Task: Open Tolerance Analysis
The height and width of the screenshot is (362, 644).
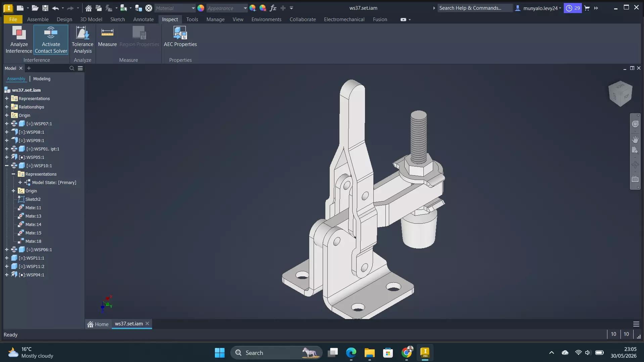Action: coord(83,40)
